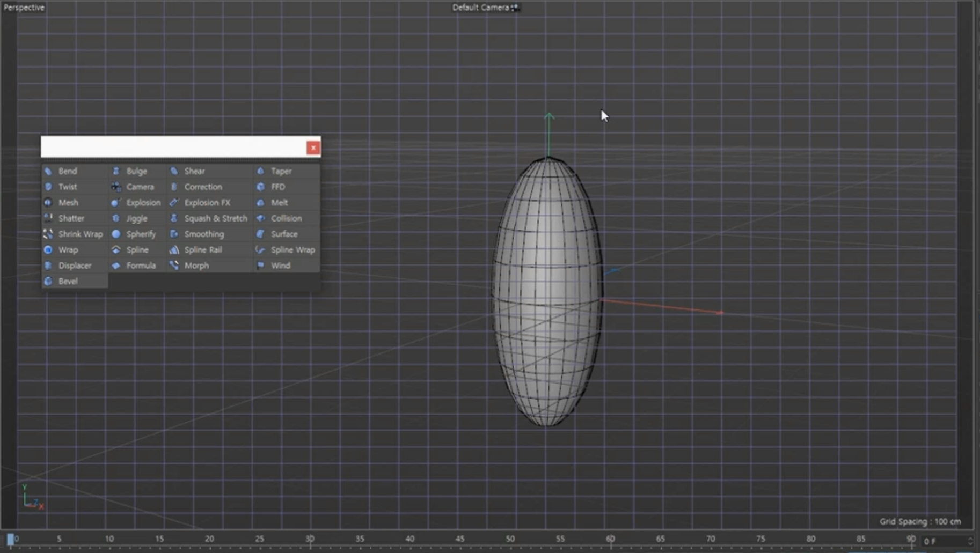Add the Shrink Wrap deformer
The height and width of the screenshot is (553, 980).
click(75, 234)
